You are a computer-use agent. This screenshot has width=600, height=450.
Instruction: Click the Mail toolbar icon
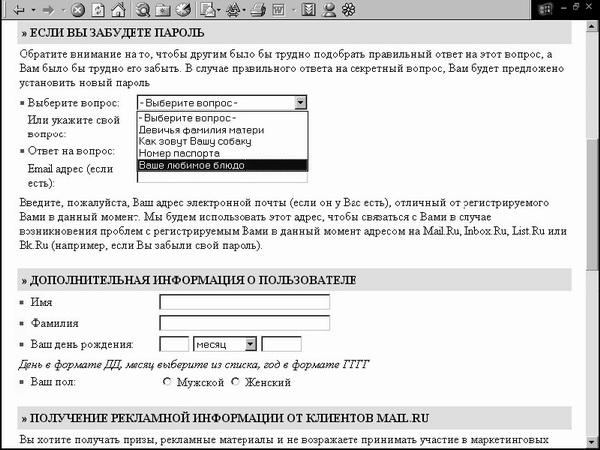pyautogui.click(x=207, y=10)
